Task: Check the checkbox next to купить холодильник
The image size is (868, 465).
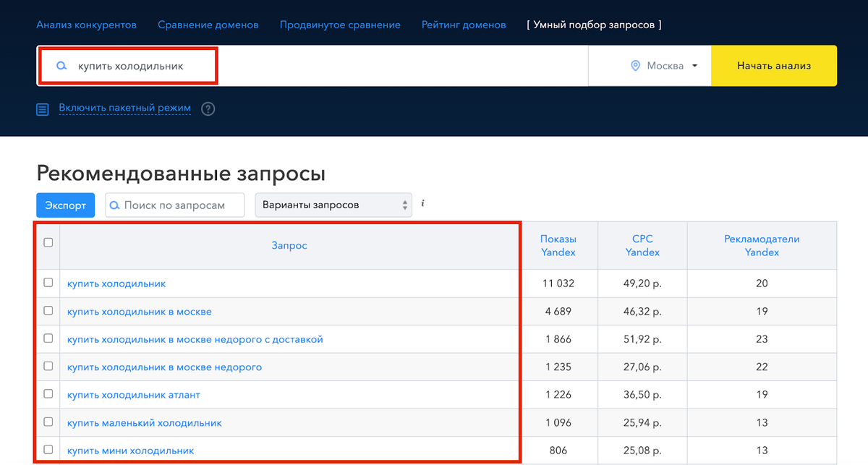Action: pos(47,283)
